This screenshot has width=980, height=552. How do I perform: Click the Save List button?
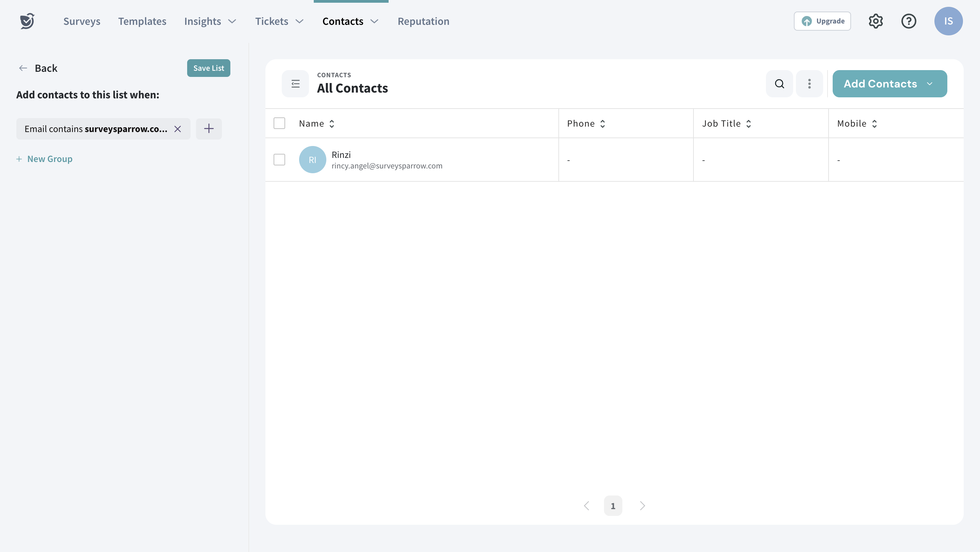pyautogui.click(x=209, y=68)
